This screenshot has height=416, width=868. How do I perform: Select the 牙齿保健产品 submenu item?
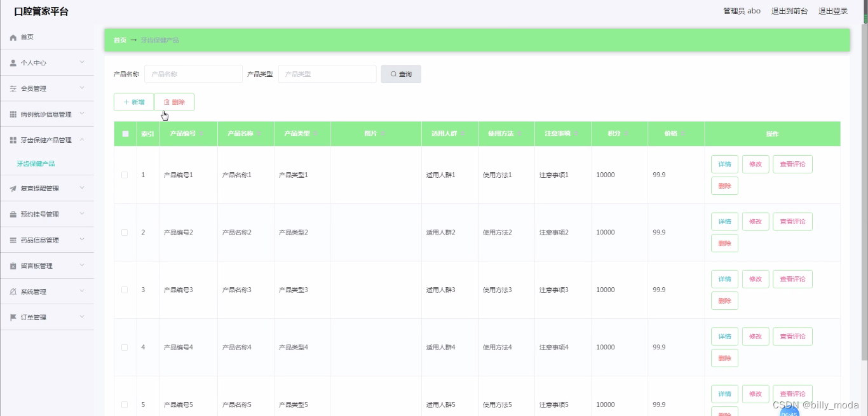(36, 164)
